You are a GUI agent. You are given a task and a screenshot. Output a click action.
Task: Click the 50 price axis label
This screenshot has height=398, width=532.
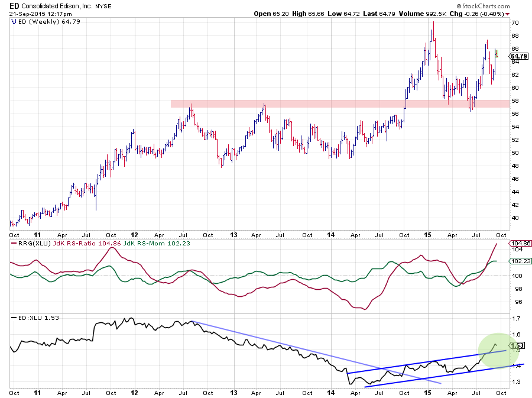[515, 153]
